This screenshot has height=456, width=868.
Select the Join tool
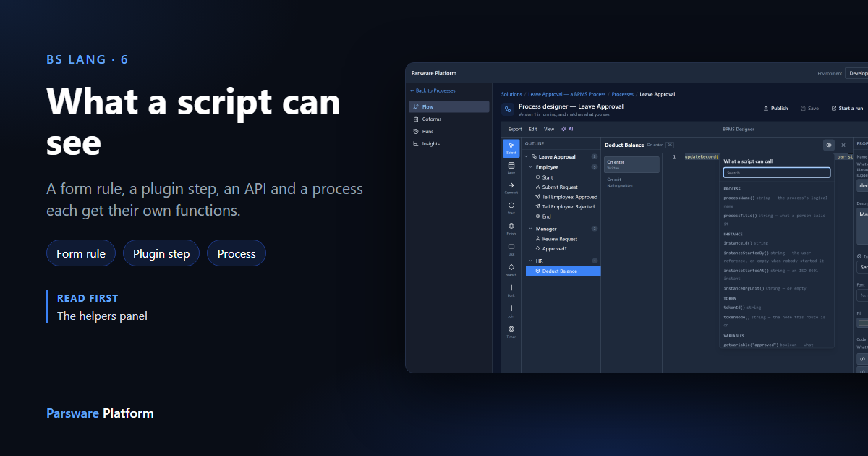coord(511,311)
